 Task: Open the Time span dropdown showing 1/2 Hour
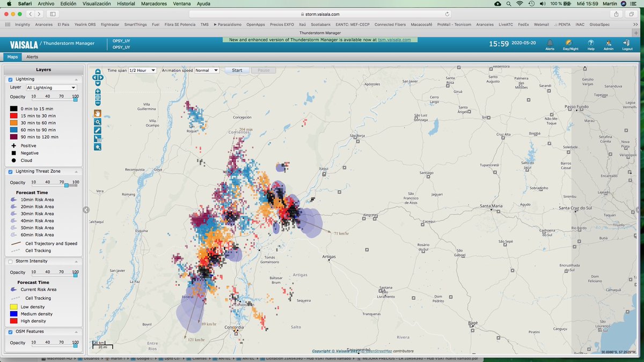141,70
